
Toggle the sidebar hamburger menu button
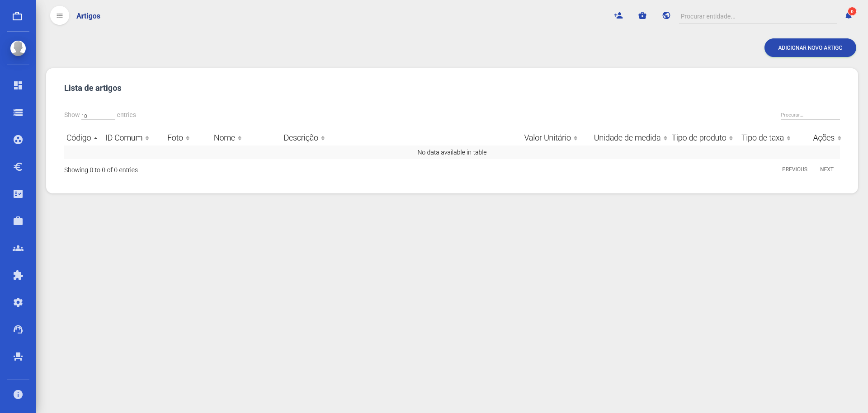pyautogui.click(x=60, y=16)
